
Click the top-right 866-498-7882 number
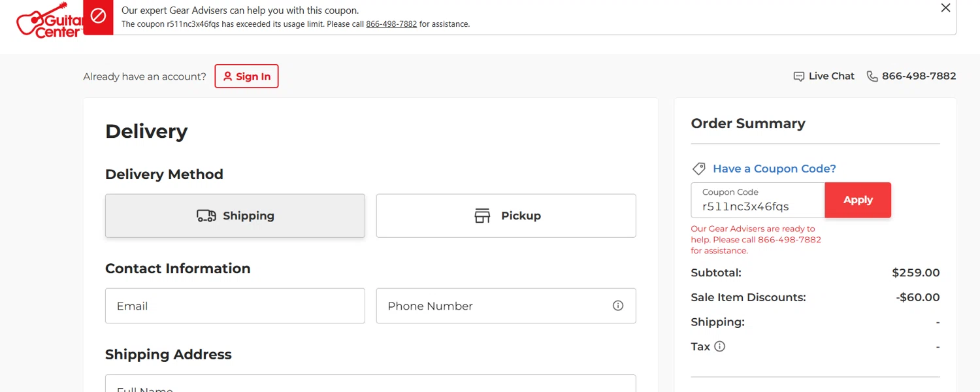tap(919, 76)
